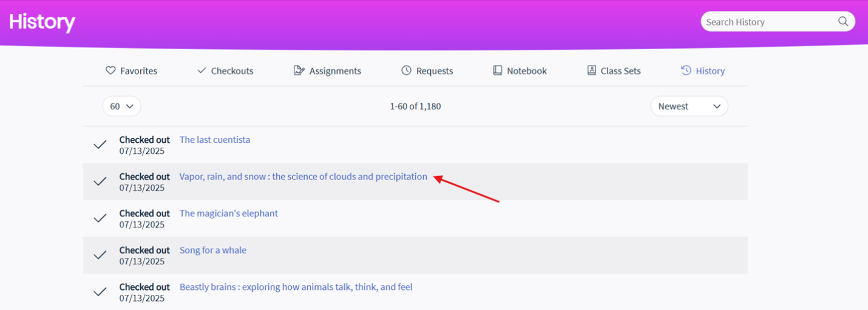Click checkmark beside The magician's elephant
Viewport: 868px width, 310px height.
(x=100, y=218)
